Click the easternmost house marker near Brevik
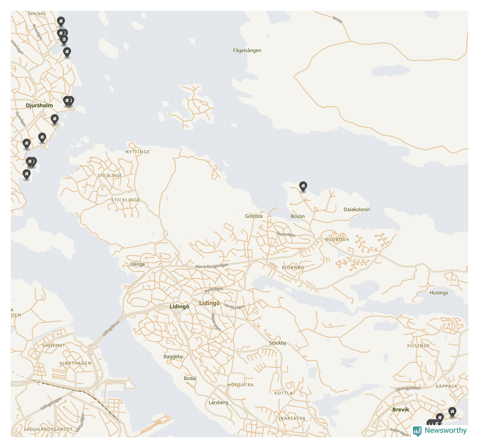This screenshot has width=479, height=448. 452,412
